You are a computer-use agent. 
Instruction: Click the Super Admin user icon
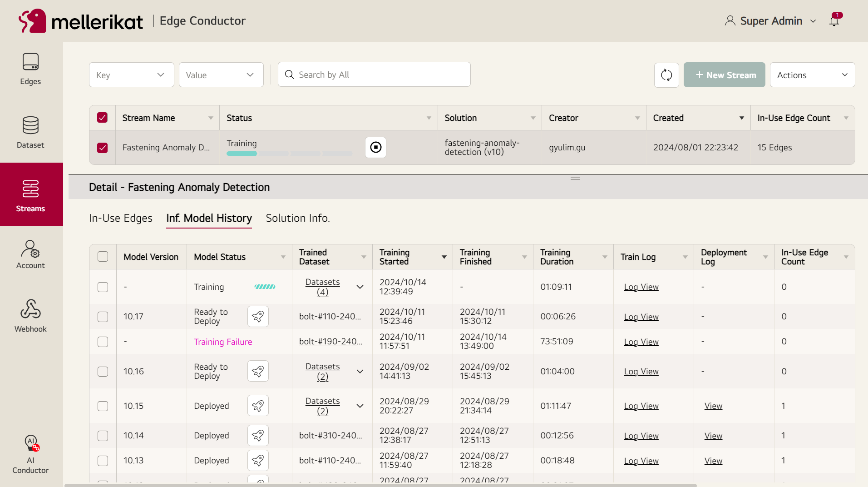(730, 21)
